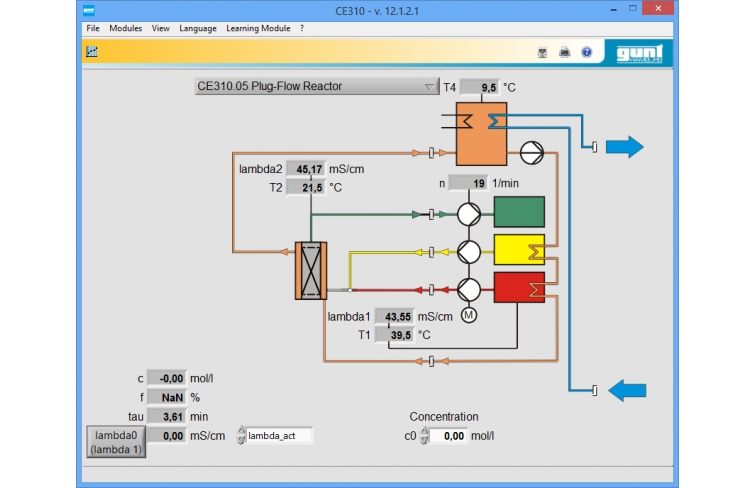Click the concentration c value -0,00
The width and height of the screenshot is (755, 488).
pos(167,378)
